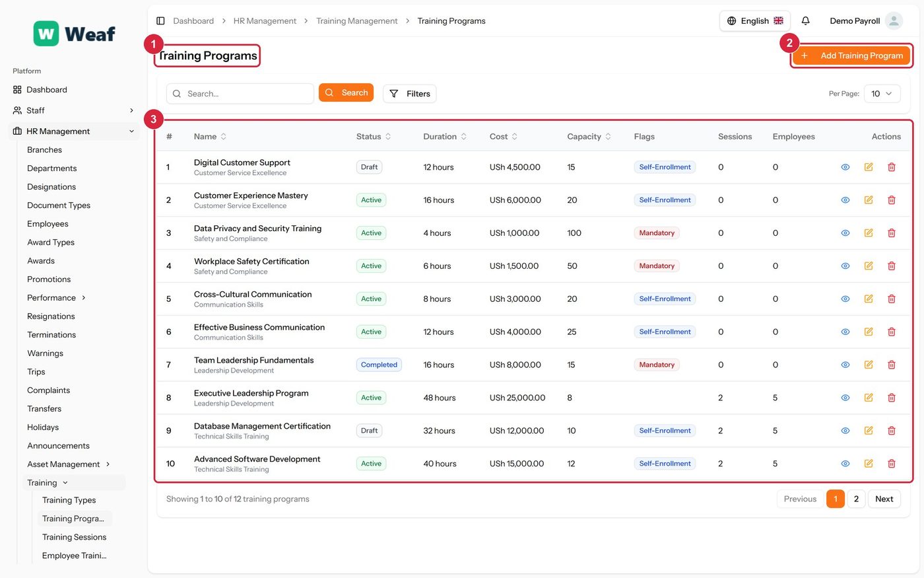Open Training Sessions sidebar item

[74, 537]
